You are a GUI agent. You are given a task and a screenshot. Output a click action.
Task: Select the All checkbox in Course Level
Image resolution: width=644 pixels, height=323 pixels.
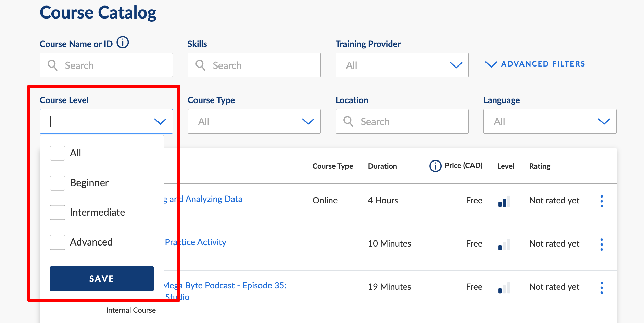[x=58, y=153]
